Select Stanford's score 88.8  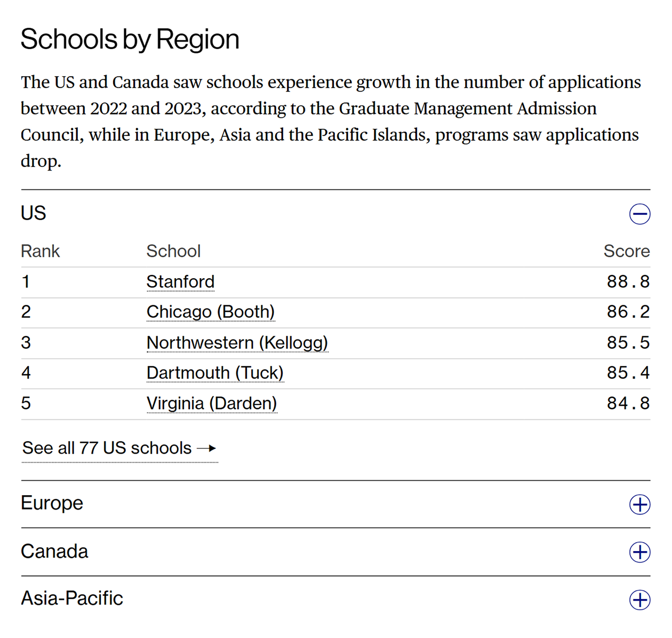pos(628,281)
